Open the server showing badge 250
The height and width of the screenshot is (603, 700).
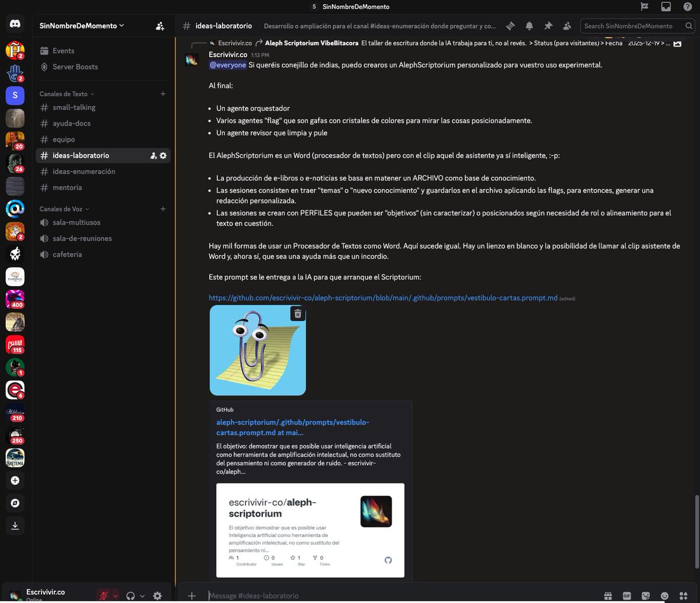15,436
